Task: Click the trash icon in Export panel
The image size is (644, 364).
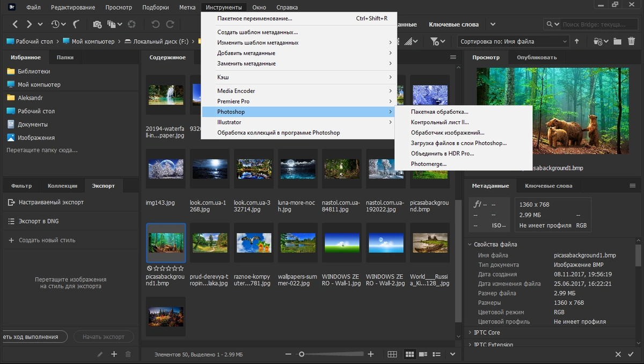Action: pos(128,354)
